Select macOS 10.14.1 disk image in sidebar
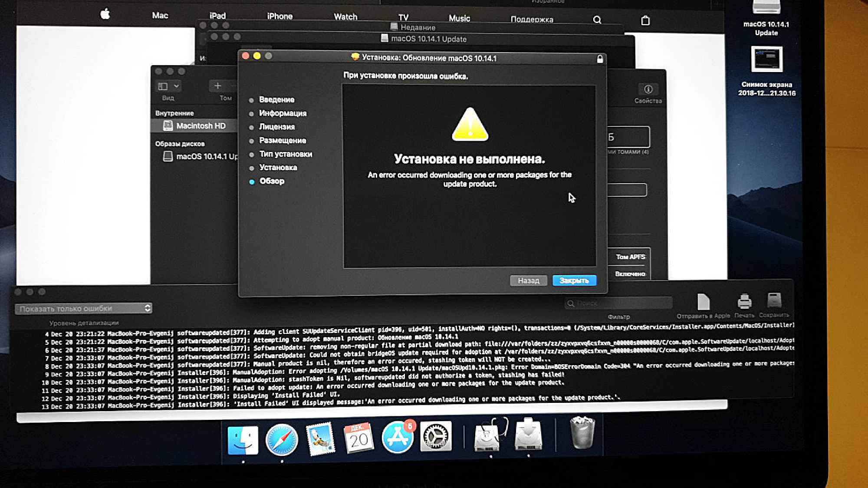 [x=201, y=156]
